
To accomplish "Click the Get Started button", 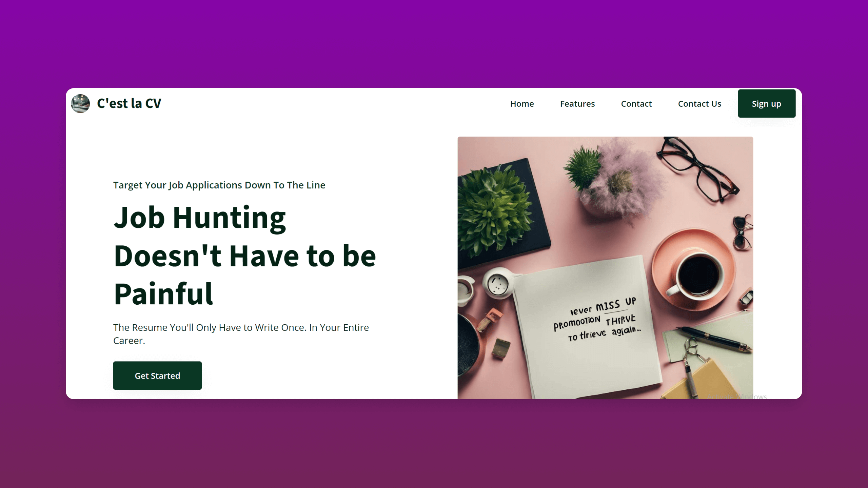I will (157, 375).
